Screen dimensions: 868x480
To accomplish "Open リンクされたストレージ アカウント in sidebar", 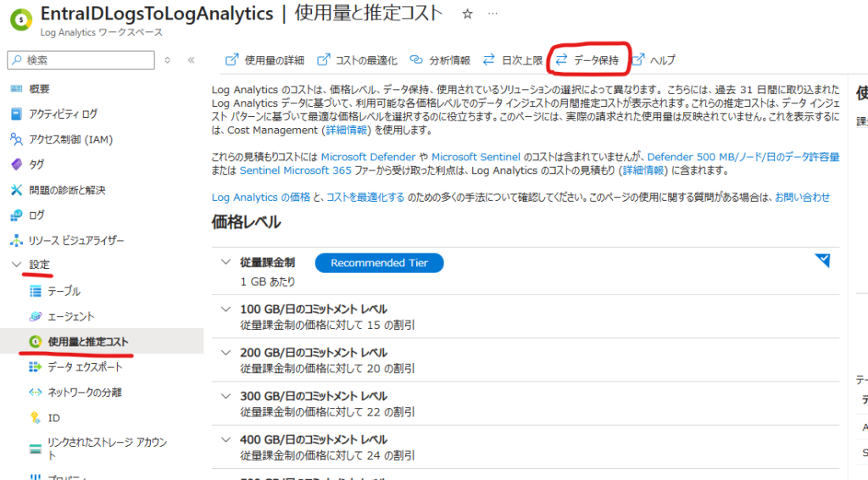I will [x=108, y=449].
